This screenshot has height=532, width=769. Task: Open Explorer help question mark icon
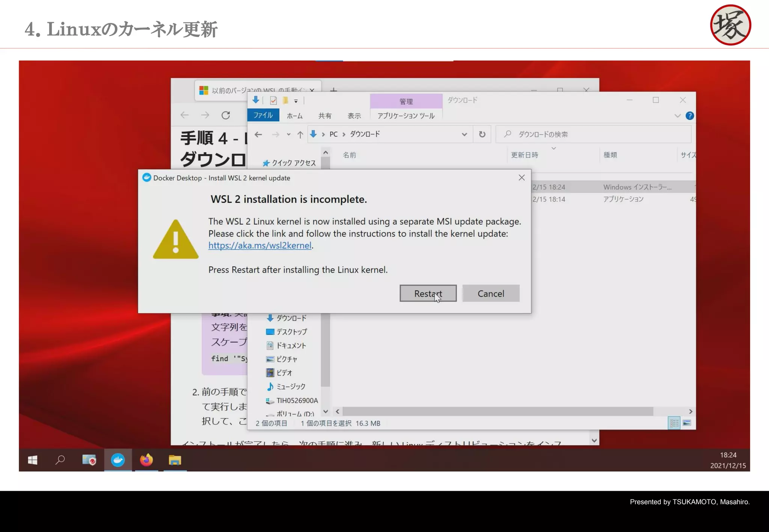pos(689,116)
